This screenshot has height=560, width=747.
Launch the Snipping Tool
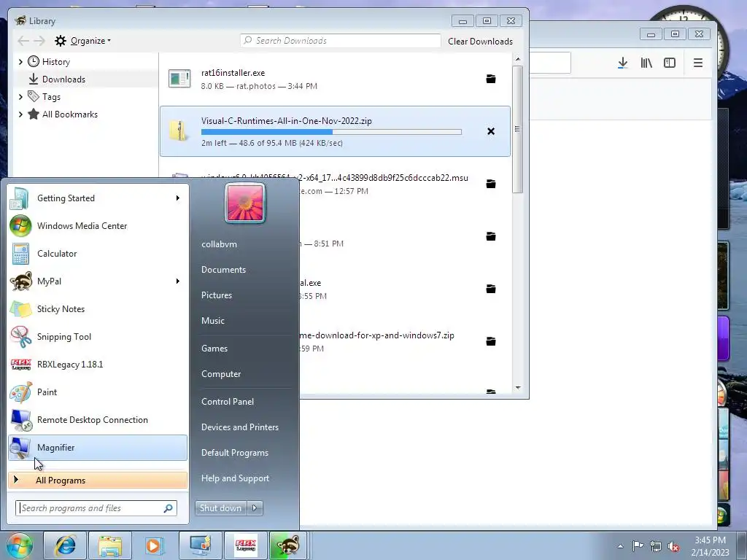pyautogui.click(x=98, y=336)
